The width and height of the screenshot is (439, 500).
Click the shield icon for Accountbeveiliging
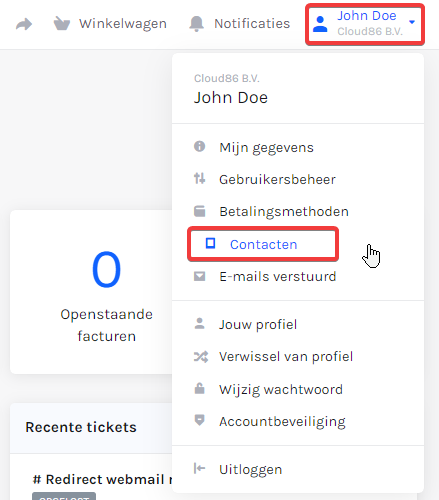point(199,420)
